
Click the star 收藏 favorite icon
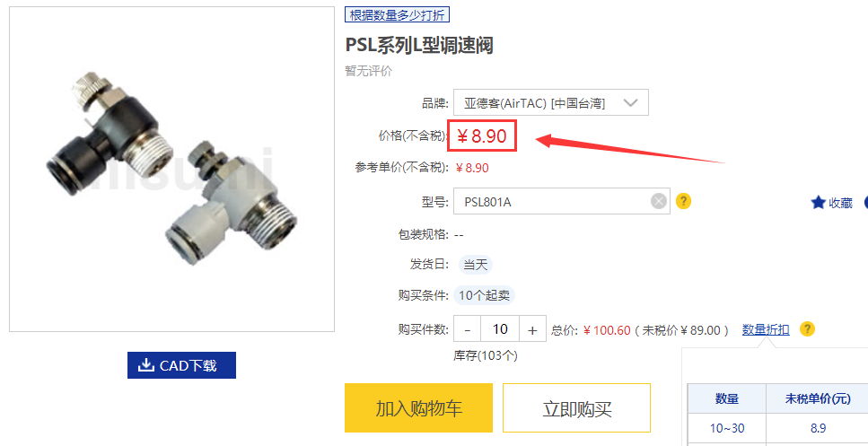[x=818, y=203]
